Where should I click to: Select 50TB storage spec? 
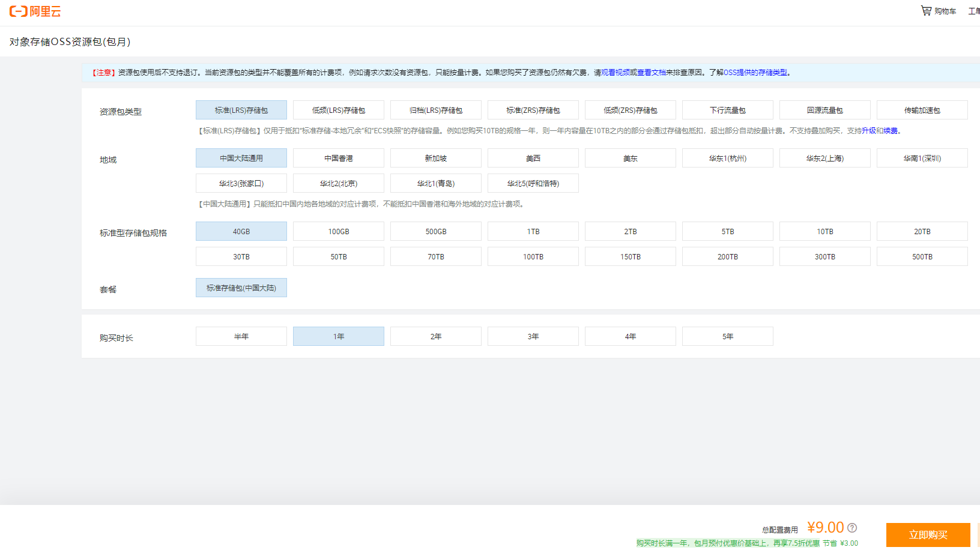339,256
